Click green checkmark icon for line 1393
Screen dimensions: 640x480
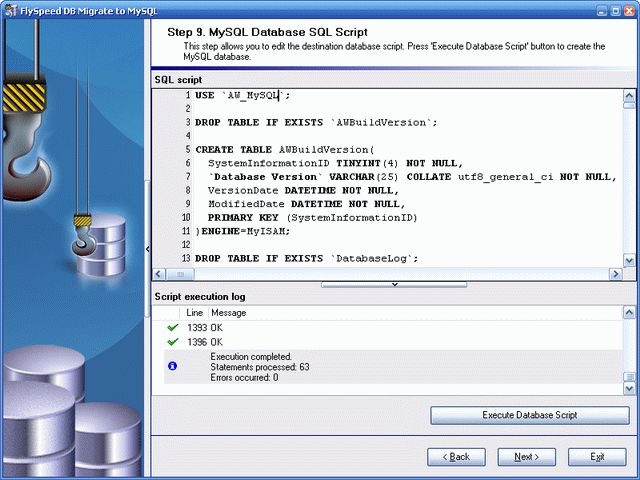point(173,328)
